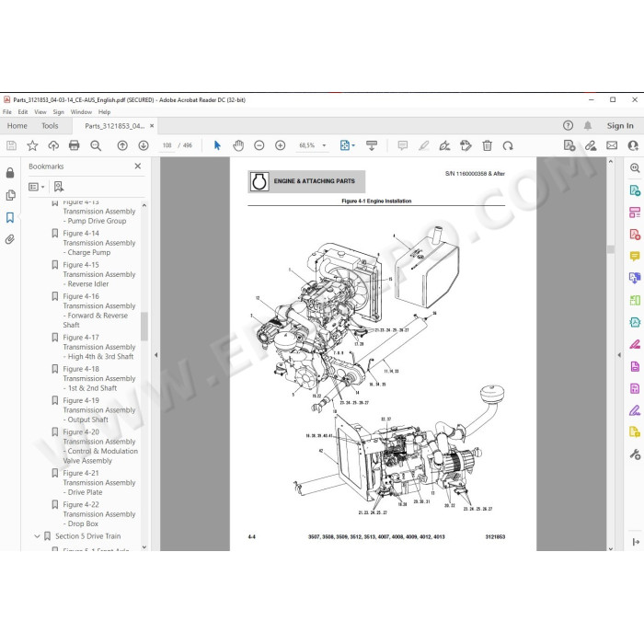
Task: Toggle scrolling mode icon
Action: [x=372, y=145]
